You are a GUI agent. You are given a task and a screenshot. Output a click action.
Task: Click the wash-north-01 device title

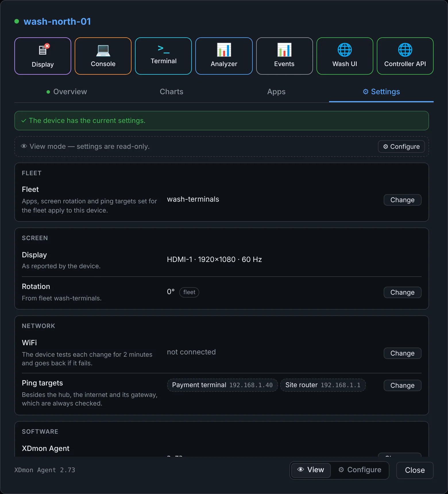(57, 22)
